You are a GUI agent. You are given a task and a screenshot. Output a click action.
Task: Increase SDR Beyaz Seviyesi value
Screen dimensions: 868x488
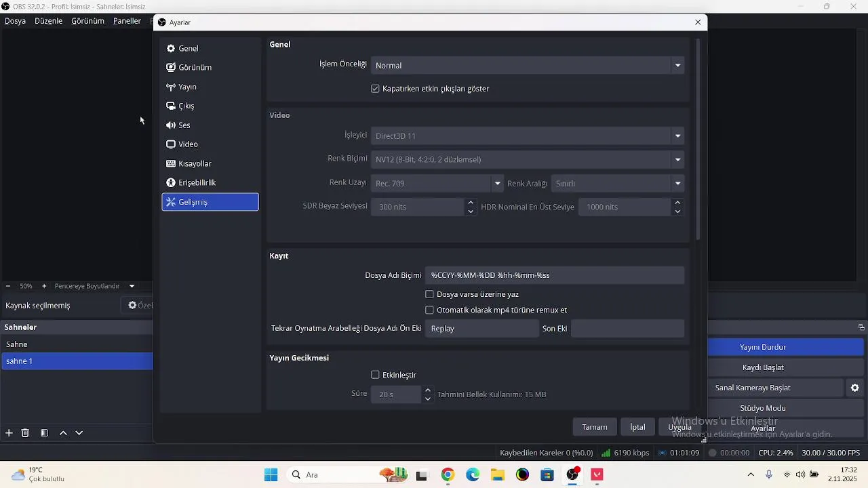pos(471,202)
